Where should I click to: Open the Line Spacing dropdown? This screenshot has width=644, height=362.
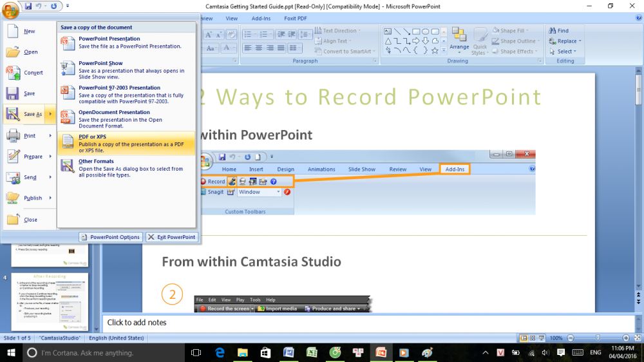(x=305, y=35)
